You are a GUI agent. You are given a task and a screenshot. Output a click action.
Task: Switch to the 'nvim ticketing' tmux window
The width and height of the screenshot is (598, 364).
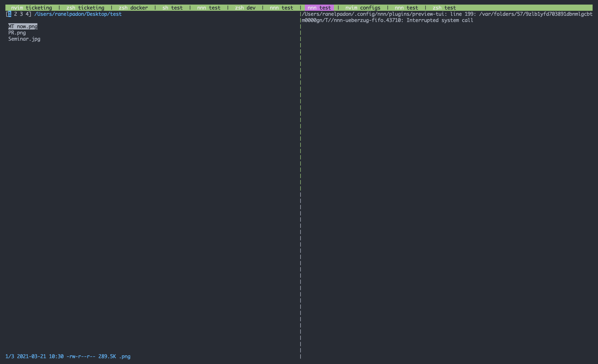[x=32, y=7]
